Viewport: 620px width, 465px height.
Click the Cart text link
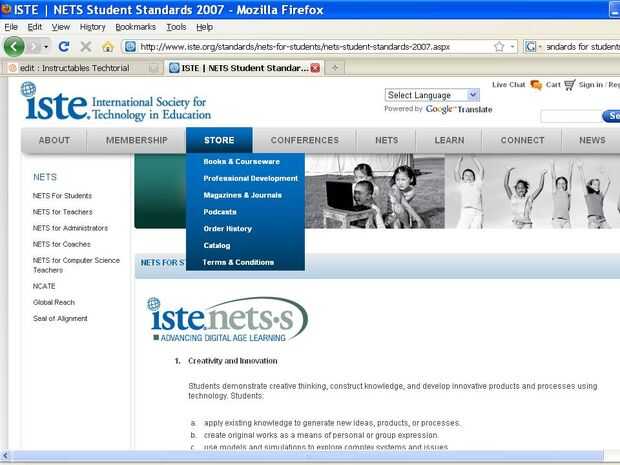tap(553, 85)
